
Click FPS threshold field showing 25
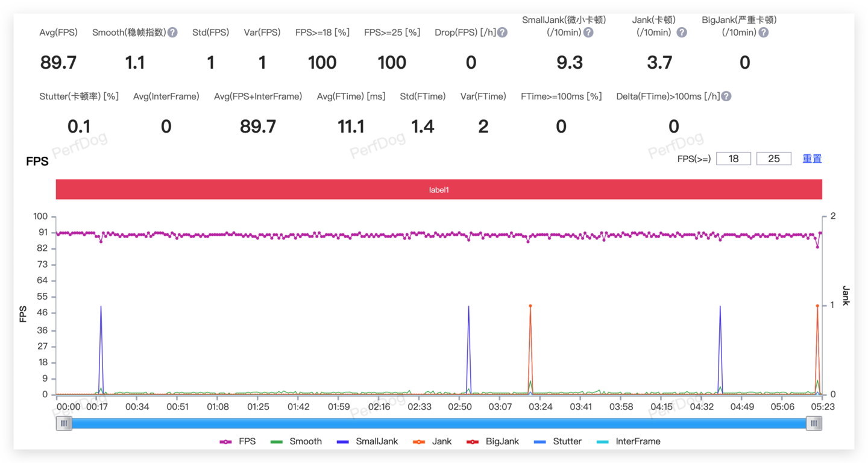tap(774, 159)
